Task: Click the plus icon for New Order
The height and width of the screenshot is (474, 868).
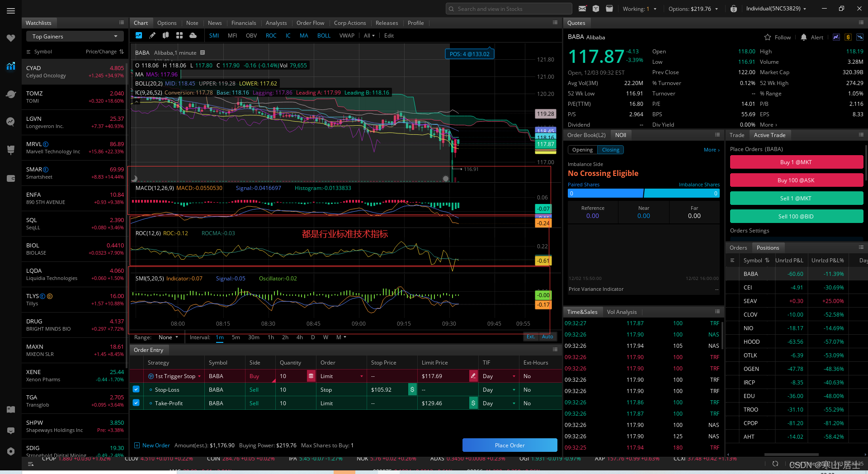Action: [137, 446]
